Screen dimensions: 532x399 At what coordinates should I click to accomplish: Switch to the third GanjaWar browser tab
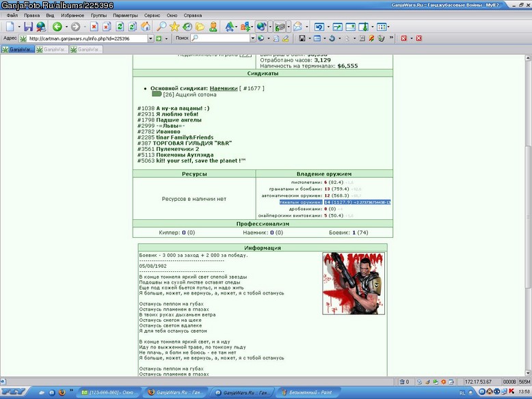pos(86,49)
